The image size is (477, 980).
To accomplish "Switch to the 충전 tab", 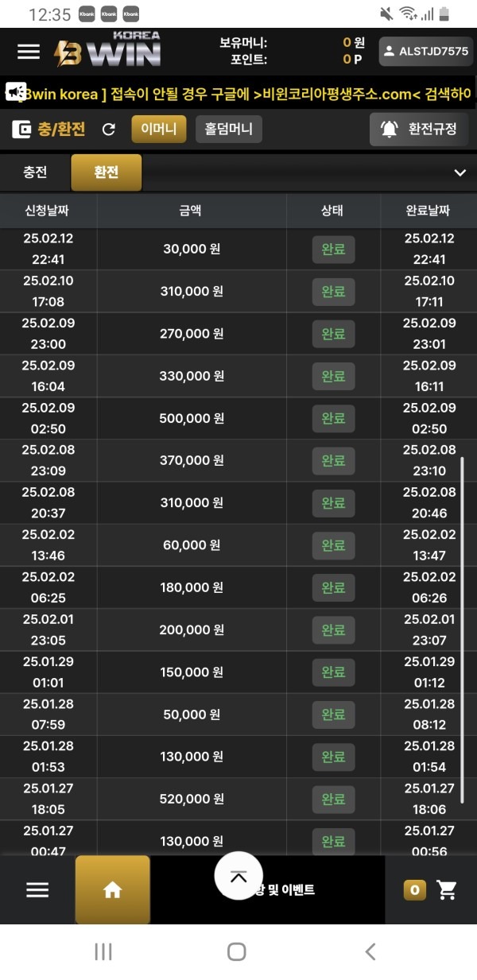I will tap(35, 172).
